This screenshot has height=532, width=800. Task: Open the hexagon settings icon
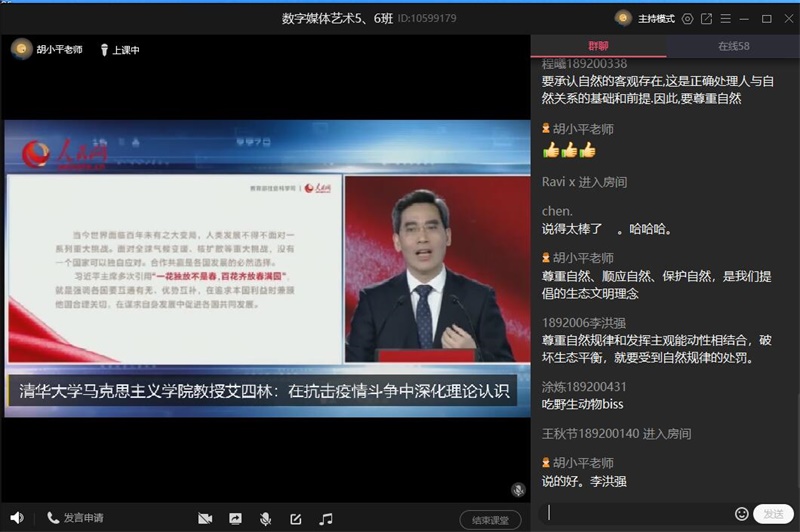click(687, 18)
